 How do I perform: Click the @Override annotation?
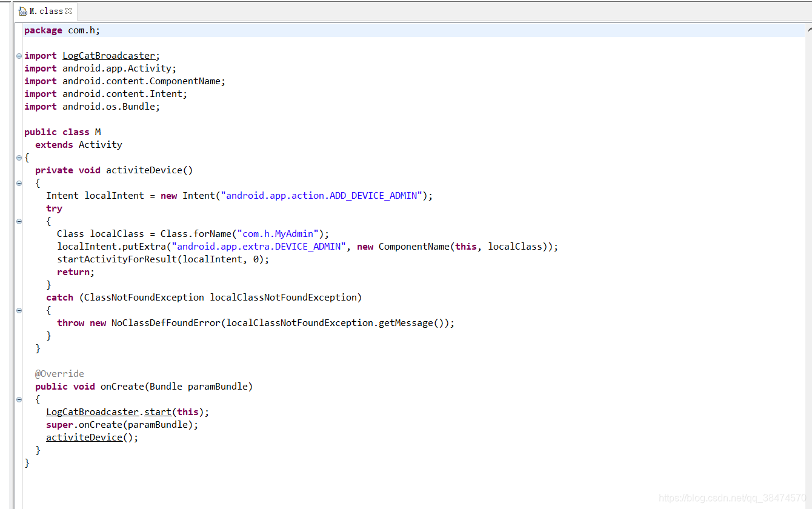click(59, 374)
